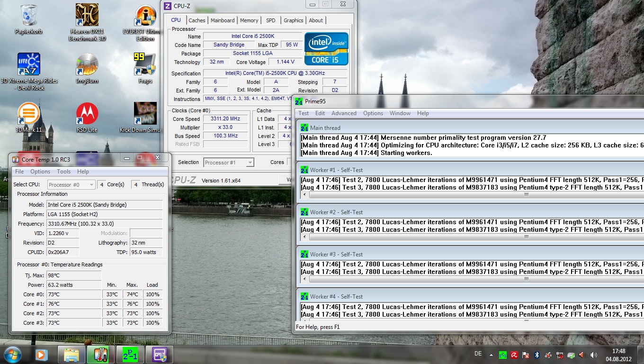
Task: Open the Test menu in Prime95
Action: click(304, 113)
